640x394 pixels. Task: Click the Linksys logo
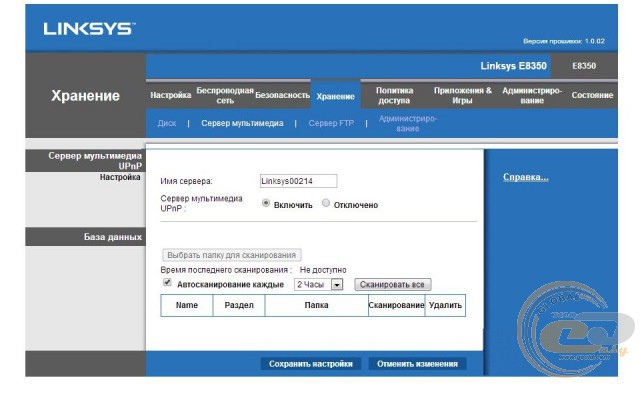tap(89, 29)
